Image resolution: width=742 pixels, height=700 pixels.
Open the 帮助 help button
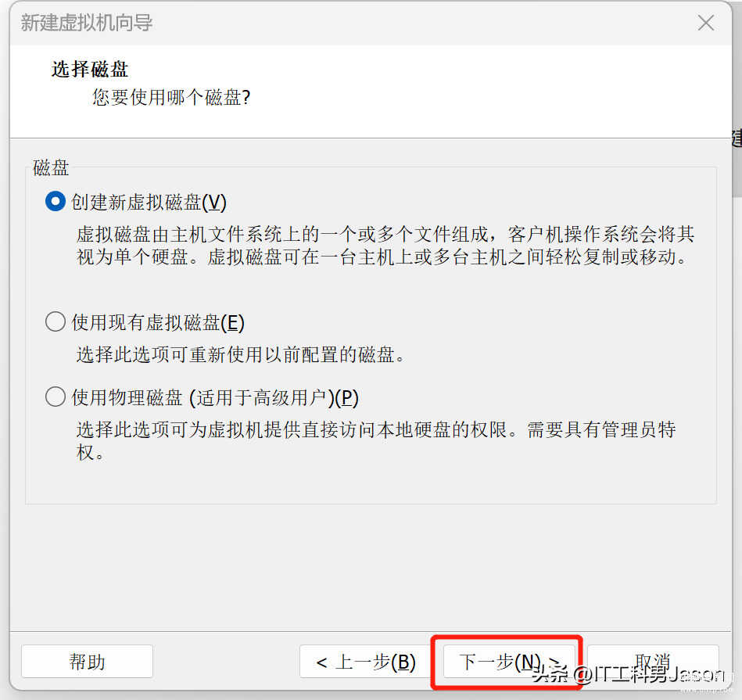pos(87,661)
